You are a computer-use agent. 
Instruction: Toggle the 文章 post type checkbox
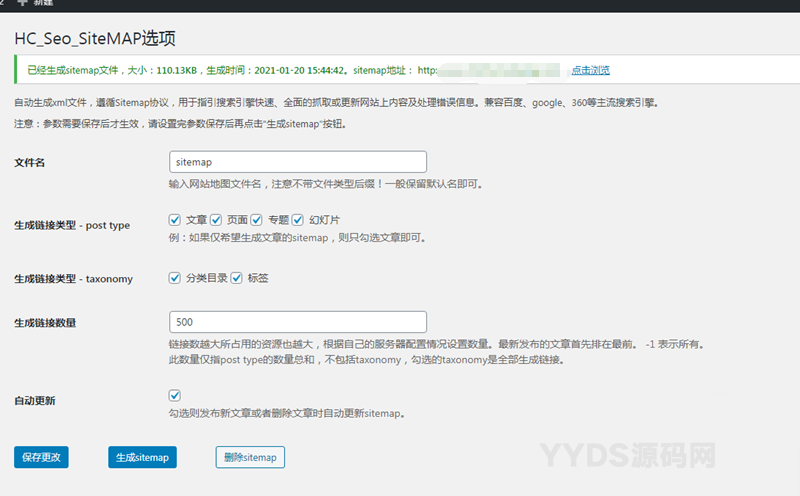click(175, 219)
